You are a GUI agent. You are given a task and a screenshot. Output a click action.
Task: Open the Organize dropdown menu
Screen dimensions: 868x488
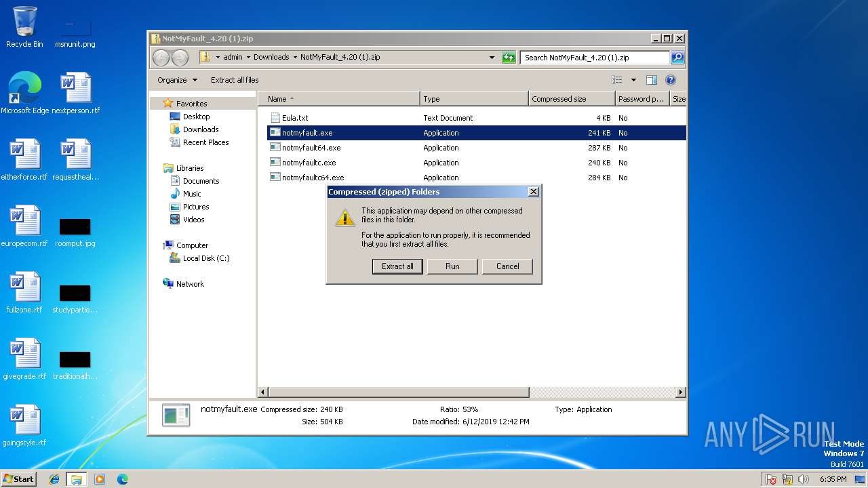point(177,80)
